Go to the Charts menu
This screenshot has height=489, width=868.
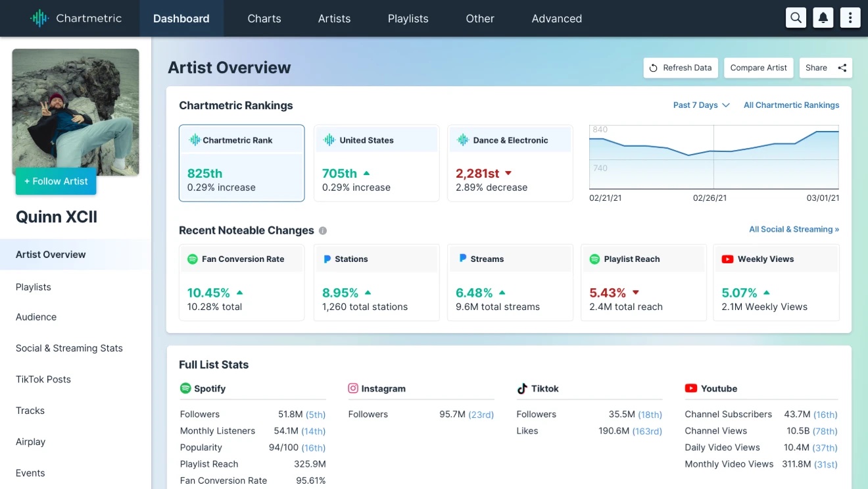[264, 18]
